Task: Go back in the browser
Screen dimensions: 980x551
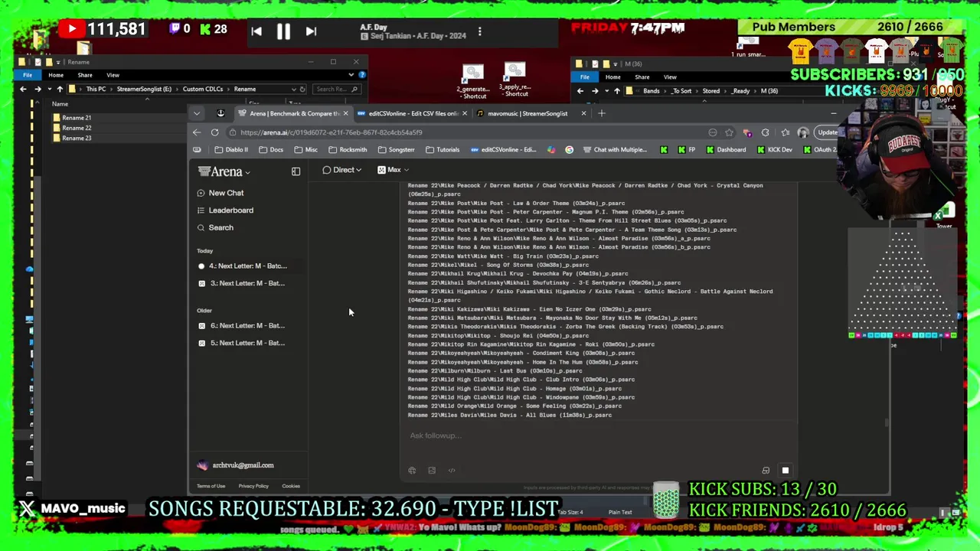Action: [197, 132]
